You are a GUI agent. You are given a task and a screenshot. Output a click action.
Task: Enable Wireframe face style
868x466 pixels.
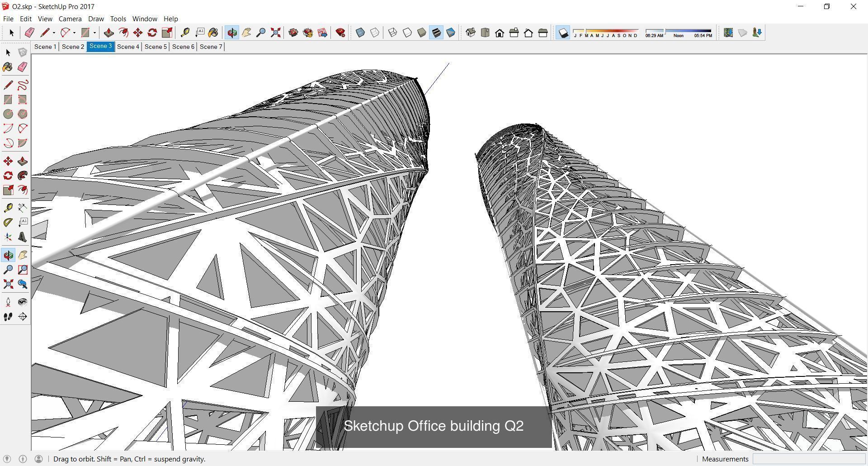(393, 33)
